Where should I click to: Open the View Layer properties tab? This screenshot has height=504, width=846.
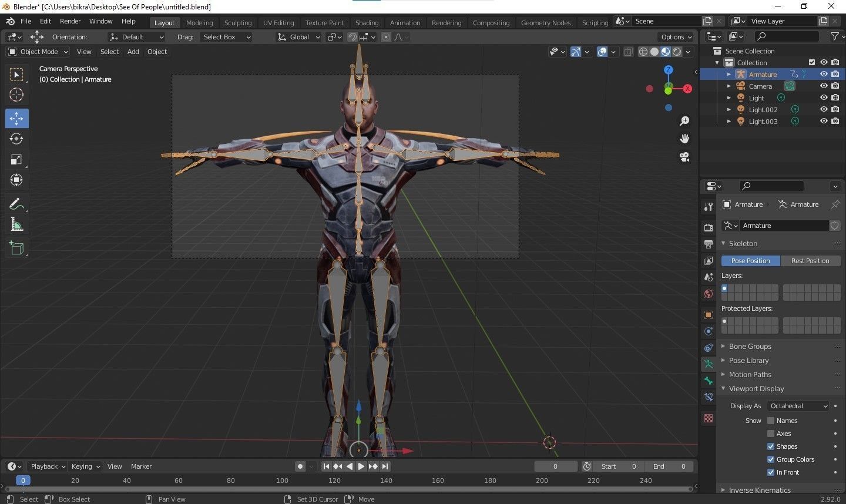(709, 261)
